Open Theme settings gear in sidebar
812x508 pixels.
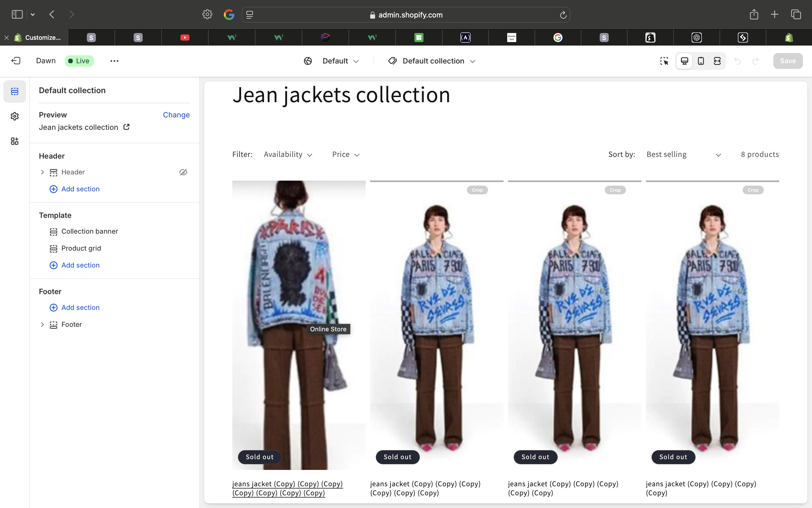pos(14,116)
